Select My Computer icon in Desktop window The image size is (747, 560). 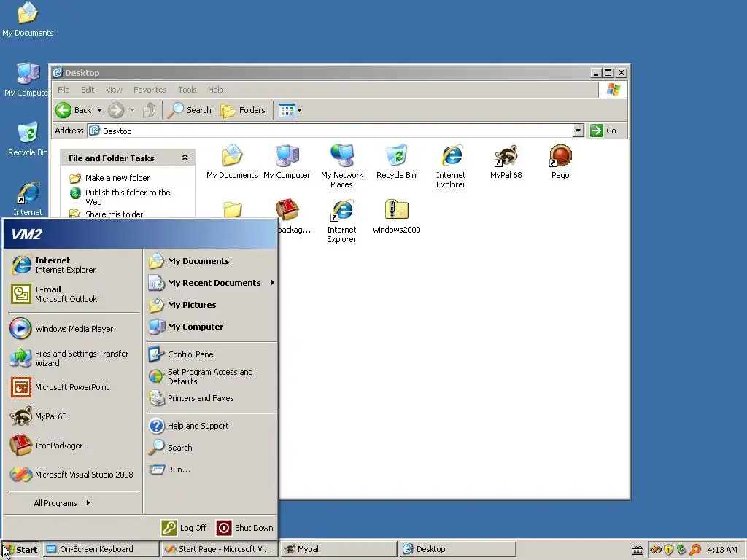287,162
